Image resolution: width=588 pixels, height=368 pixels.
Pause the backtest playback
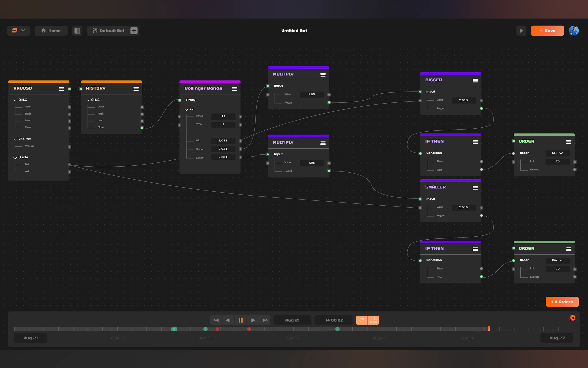(240, 320)
